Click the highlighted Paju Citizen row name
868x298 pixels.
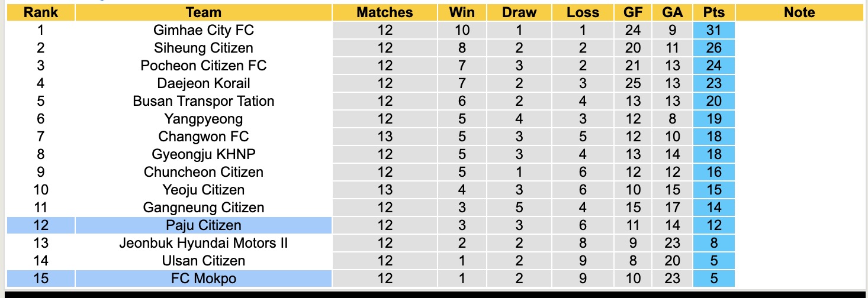click(x=203, y=225)
